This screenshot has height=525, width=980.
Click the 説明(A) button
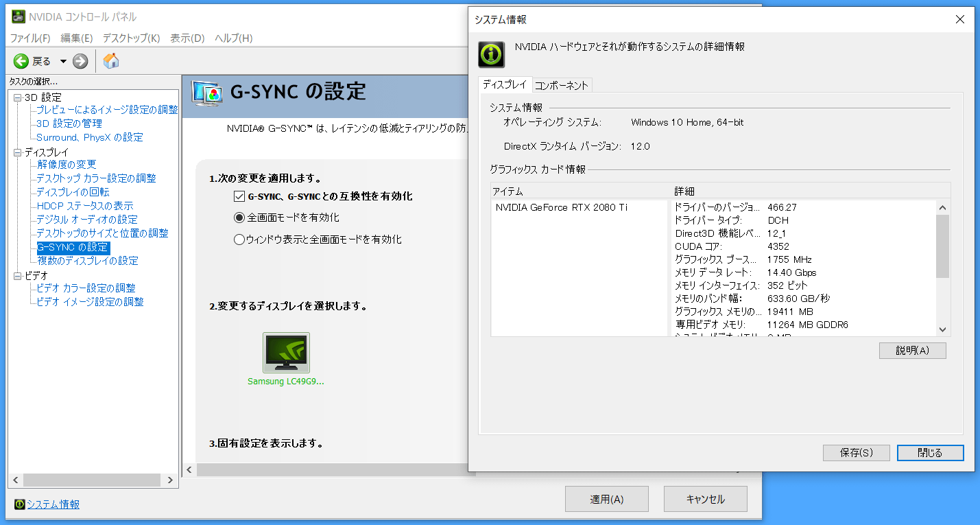click(913, 351)
